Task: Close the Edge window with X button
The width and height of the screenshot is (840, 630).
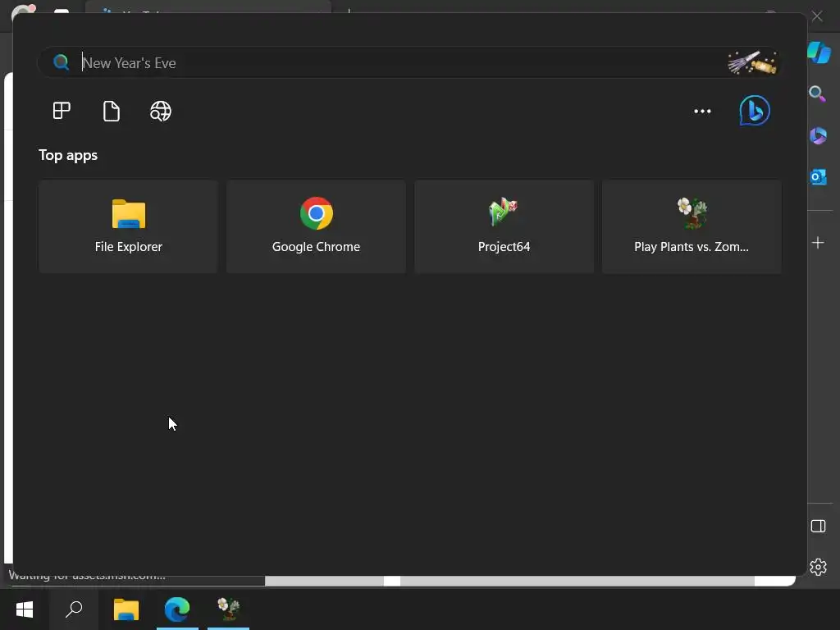Action: point(817,16)
